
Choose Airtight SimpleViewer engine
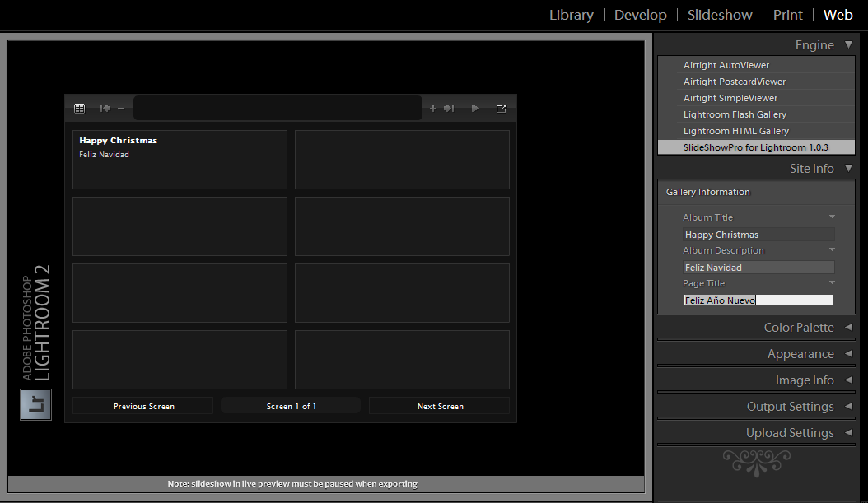coord(756,98)
